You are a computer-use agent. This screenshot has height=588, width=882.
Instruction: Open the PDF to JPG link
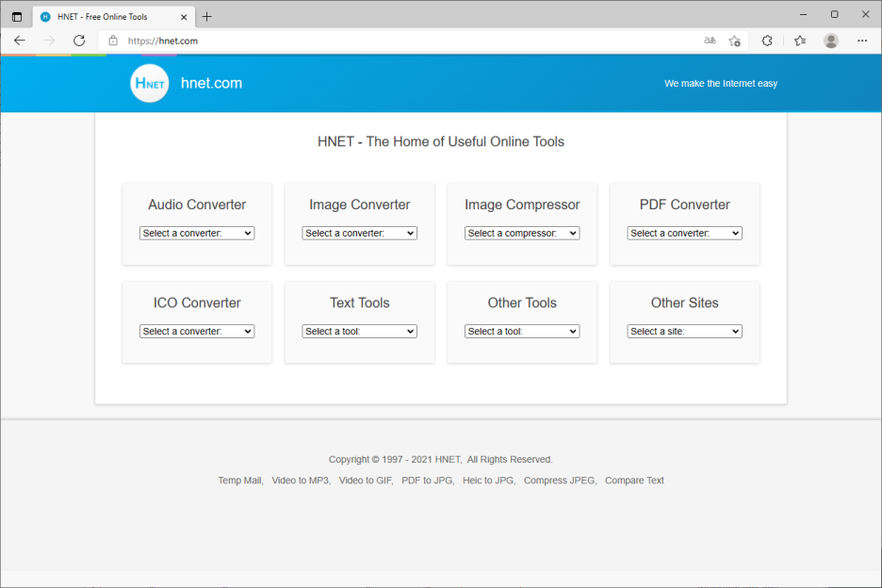coord(427,481)
